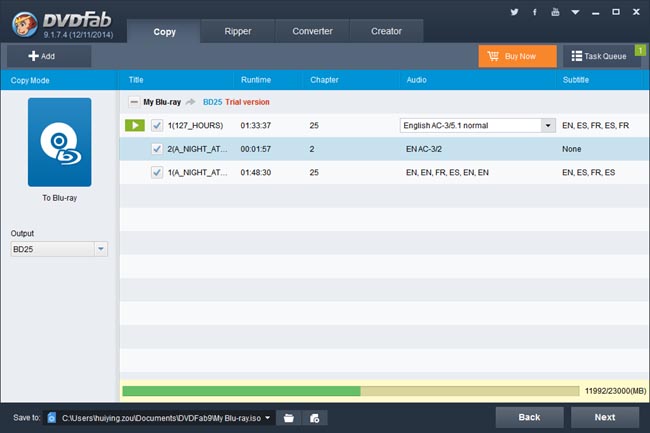The width and height of the screenshot is (650, 433).
Task: Click the green disc capacity progress bar
Action: 351,391
